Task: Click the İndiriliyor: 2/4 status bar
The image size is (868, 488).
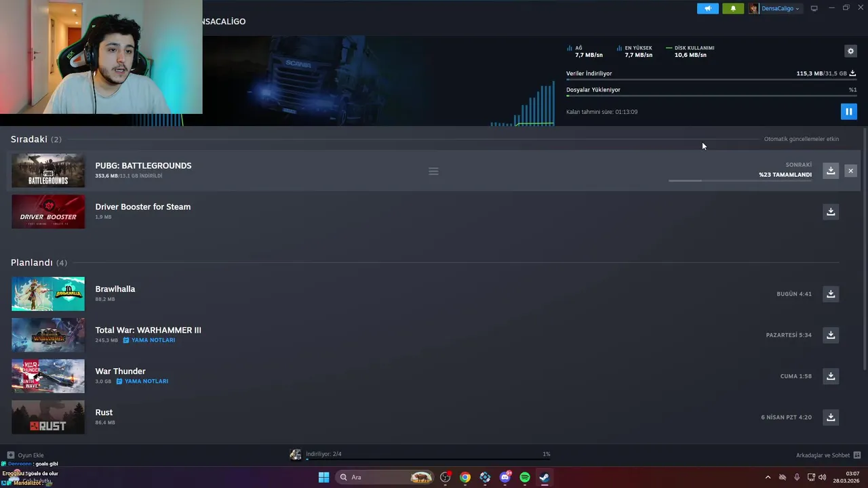Action: click(x=428, y=454)
